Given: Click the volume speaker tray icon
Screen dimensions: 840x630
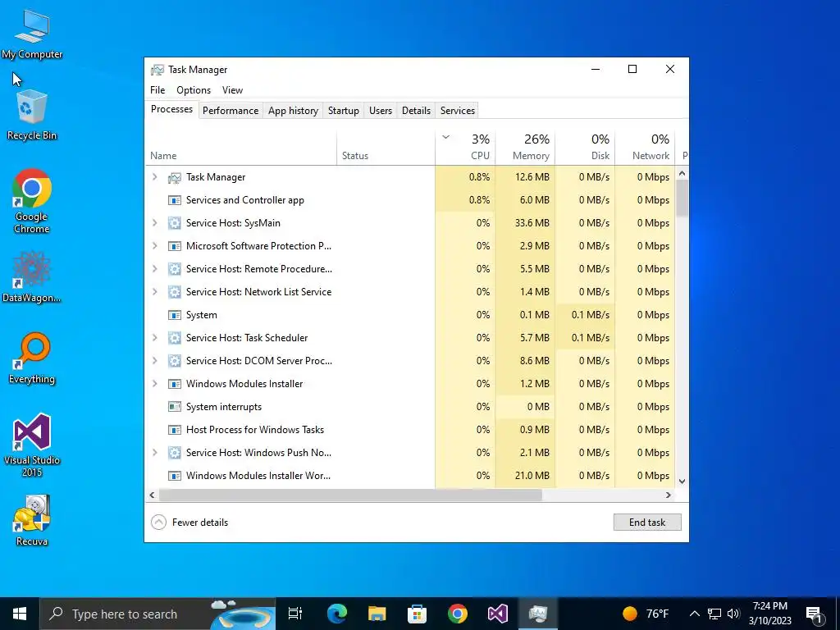Looking at the screenshot, I should point(733,614).
